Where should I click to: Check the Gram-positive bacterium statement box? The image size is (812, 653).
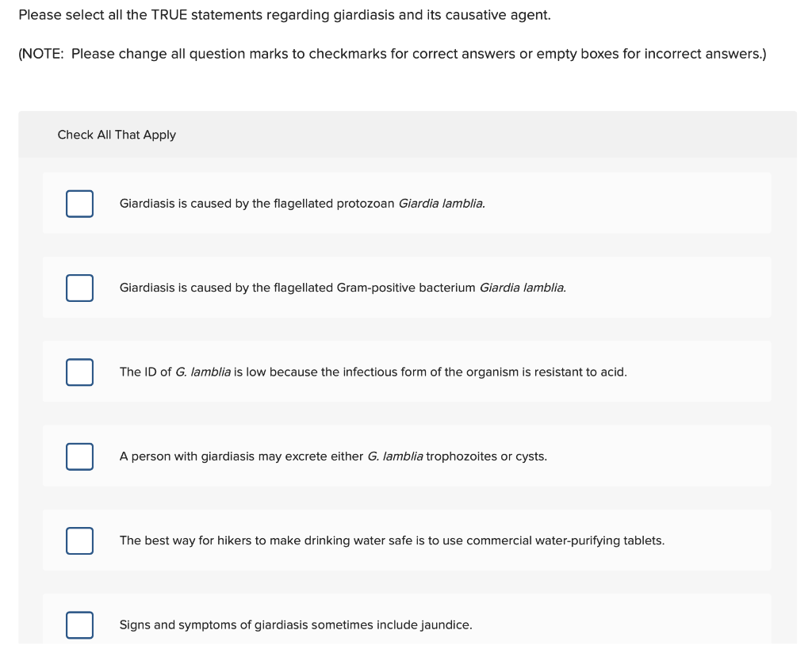point(79,288)
